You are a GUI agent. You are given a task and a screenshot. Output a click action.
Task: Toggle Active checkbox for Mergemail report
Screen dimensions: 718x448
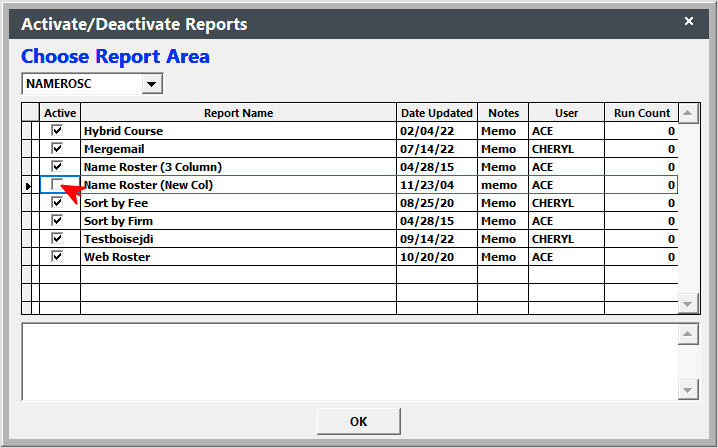pos(57,149)
